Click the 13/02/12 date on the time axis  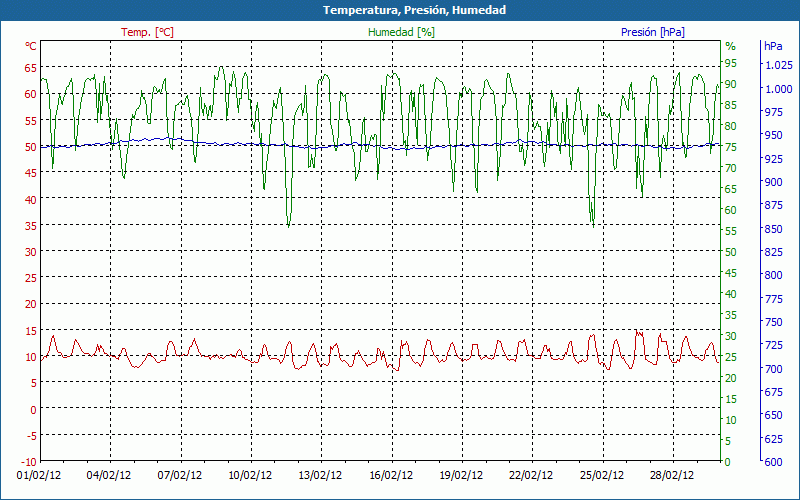pos(321,476)
